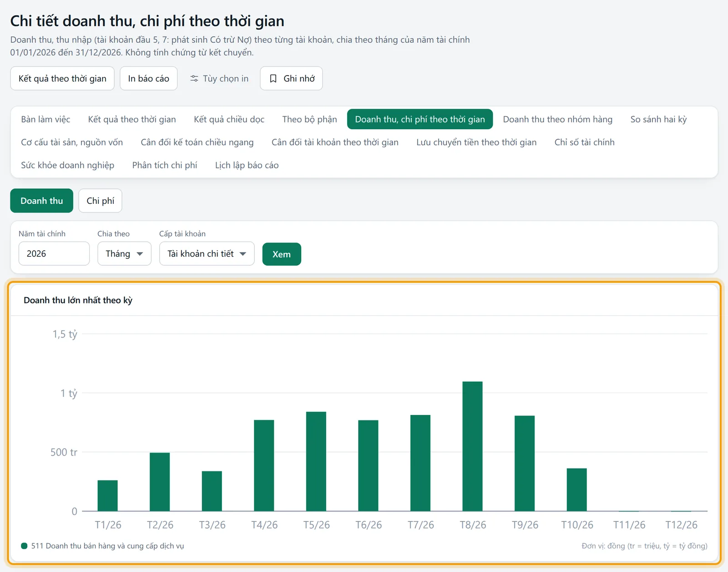Click the Doanh thu lớn nhất theo kỳ title
Viewport: 728px width, 572px height.
(78, 300)
